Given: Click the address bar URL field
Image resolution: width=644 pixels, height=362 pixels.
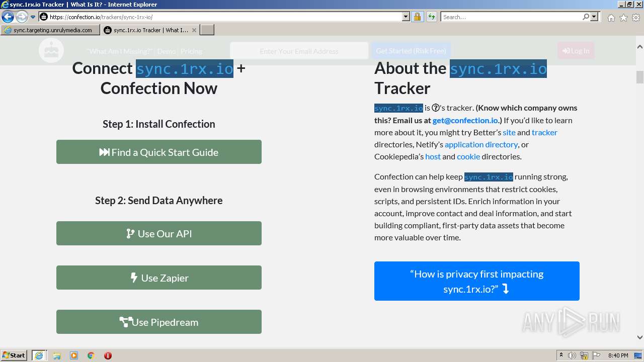Looking at the screenshot, I should tap(220, 17).
